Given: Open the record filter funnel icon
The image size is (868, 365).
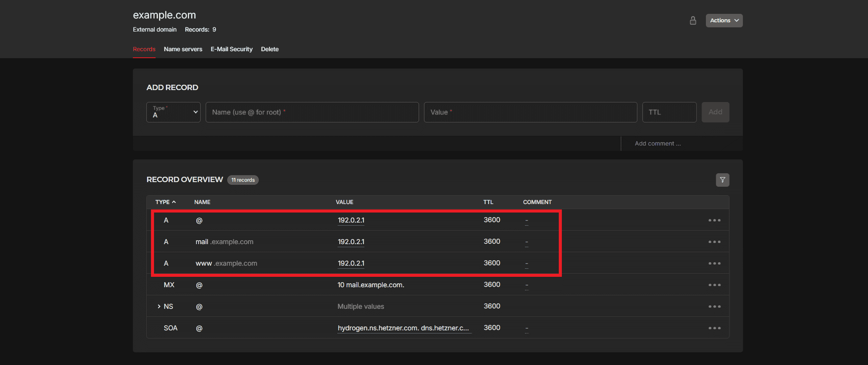Looking at the screenshot, I should 722,180.
